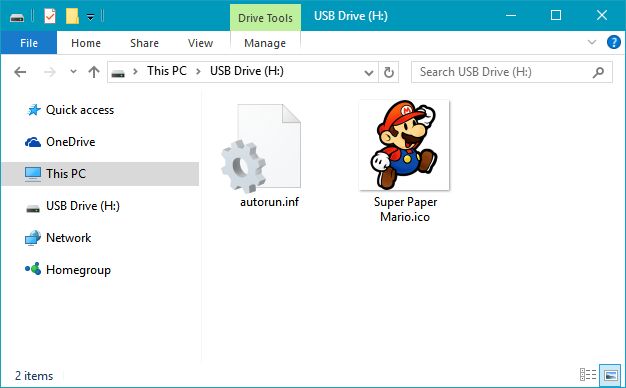
Task: Click the drive icon in title bar
Action: click(17, 17)
